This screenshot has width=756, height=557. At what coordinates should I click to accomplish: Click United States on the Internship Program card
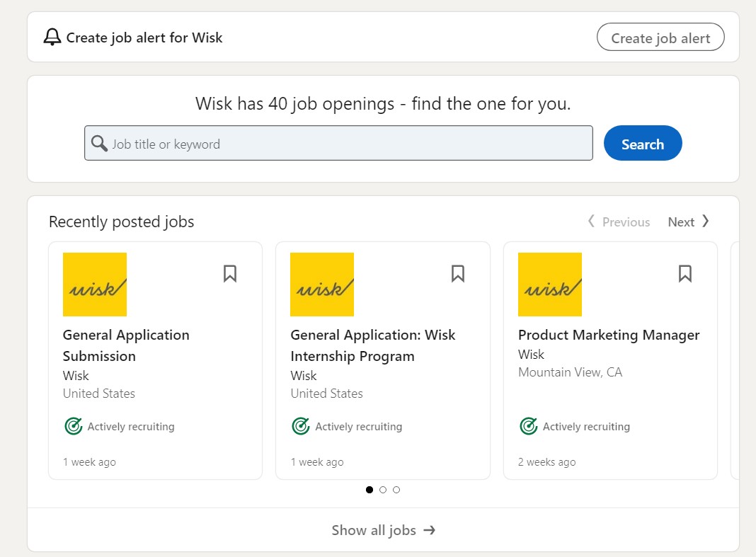(326, 394)
